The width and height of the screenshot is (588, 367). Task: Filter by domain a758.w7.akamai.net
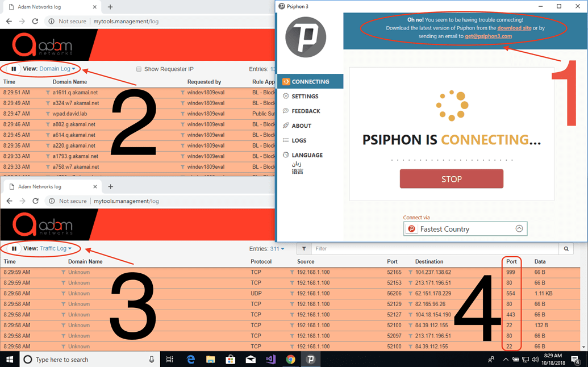48,167
